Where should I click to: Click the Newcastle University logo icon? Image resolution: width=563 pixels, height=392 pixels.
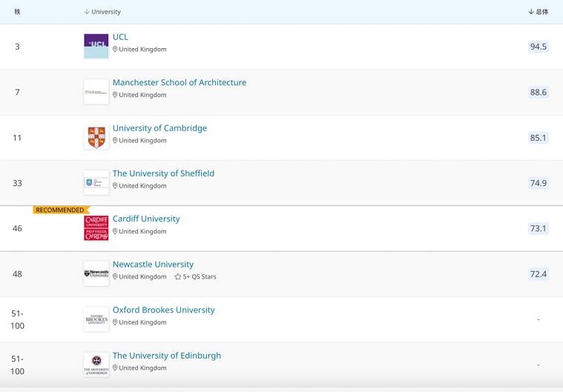(96, 273)
